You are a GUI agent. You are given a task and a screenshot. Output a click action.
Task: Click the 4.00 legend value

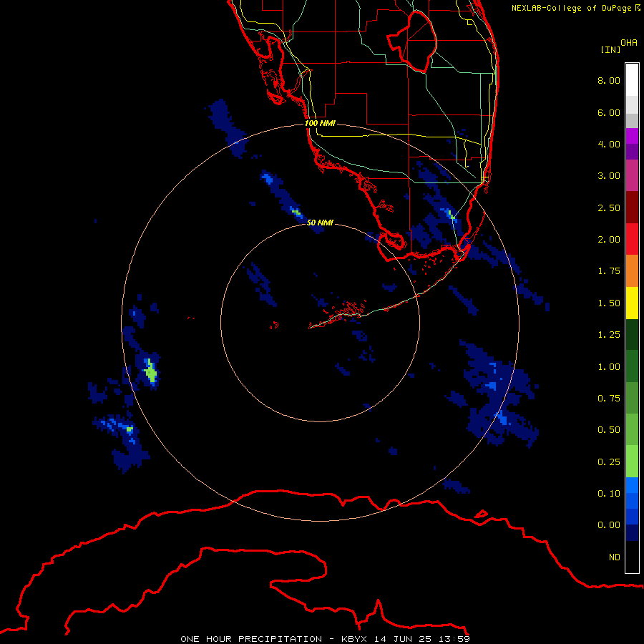point(609,144)
